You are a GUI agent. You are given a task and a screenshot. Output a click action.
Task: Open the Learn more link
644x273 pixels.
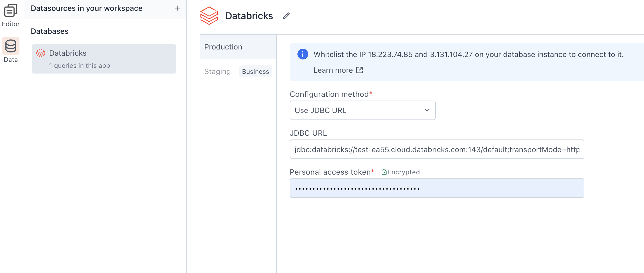(x=333, y=70)
